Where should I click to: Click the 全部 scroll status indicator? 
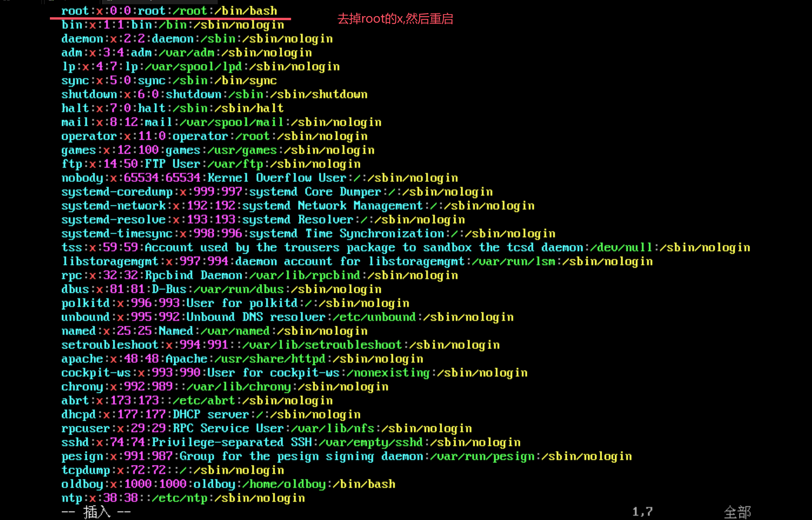click(x=737, y=512)
